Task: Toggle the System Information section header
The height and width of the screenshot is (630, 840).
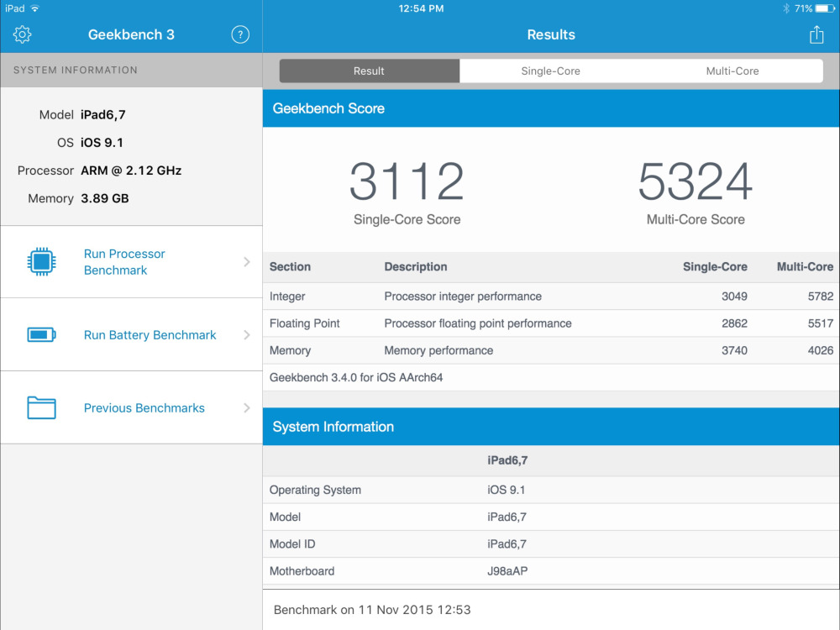Action: pos(551,426)
